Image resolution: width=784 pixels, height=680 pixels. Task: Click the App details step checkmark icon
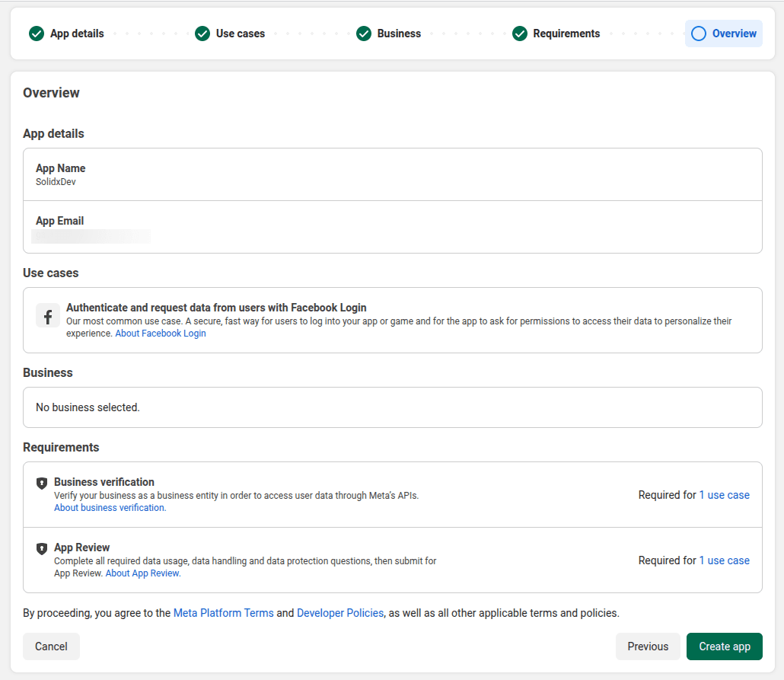(37, 34)
